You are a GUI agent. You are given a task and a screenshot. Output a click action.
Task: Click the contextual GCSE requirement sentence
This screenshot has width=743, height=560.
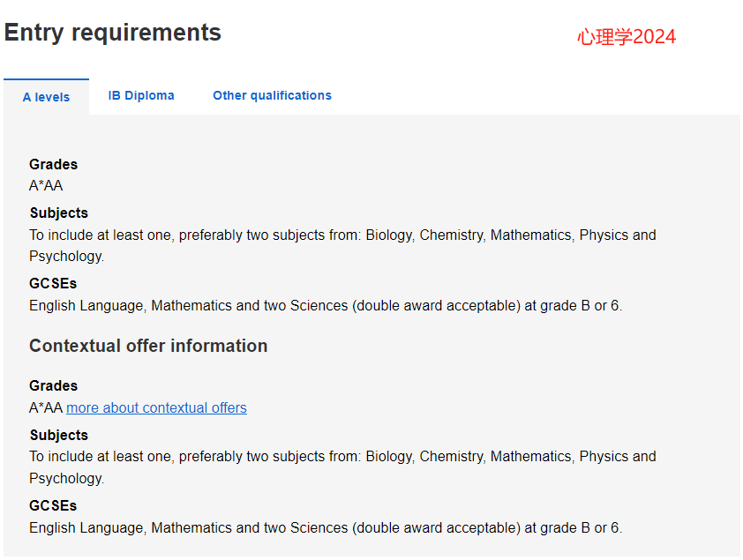(x=326, y=527)
